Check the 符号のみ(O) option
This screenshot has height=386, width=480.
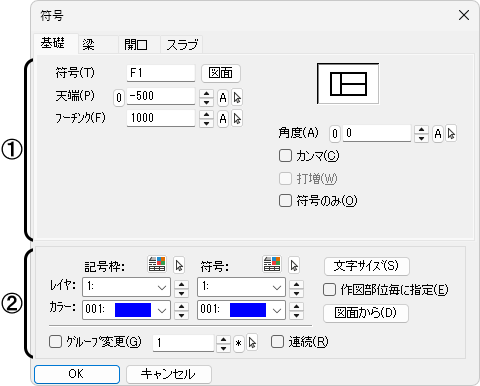coord(285,201)
